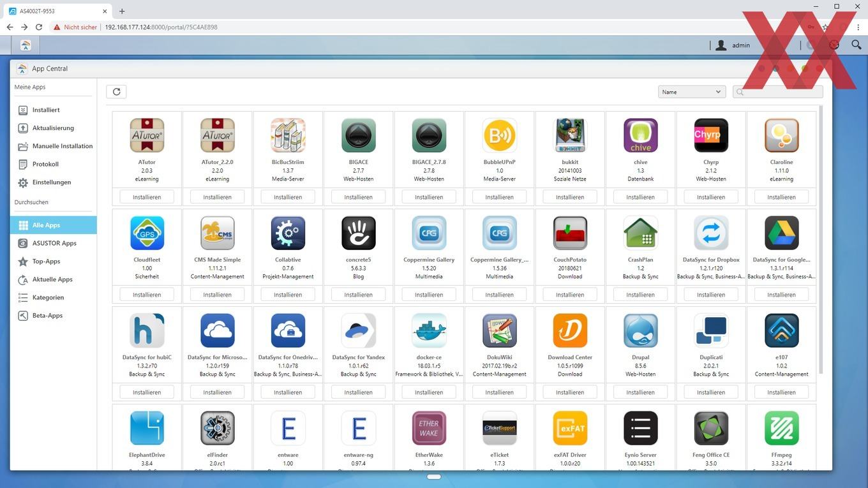The height and width of the screenshot is (488, 868).
Task: Open the Aktualisierung section
Action: [53, 128]
